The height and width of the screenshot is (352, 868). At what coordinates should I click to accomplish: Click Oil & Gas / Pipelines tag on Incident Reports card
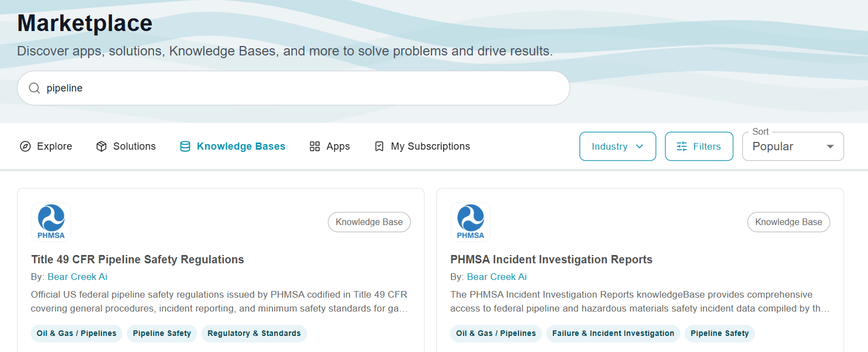click(496, 333)
